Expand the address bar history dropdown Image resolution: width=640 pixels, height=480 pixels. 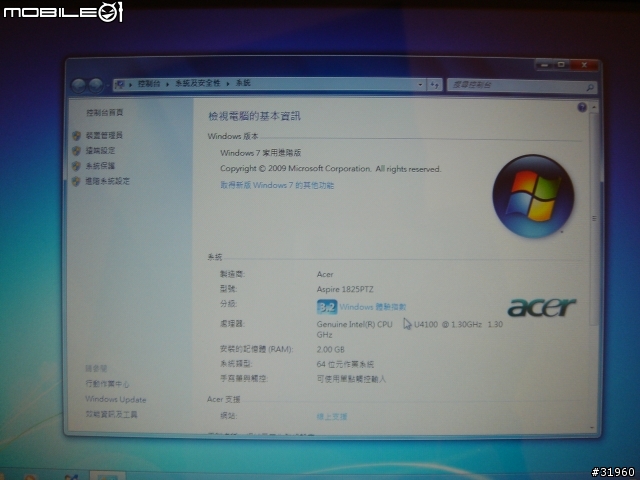coord(420,85)
